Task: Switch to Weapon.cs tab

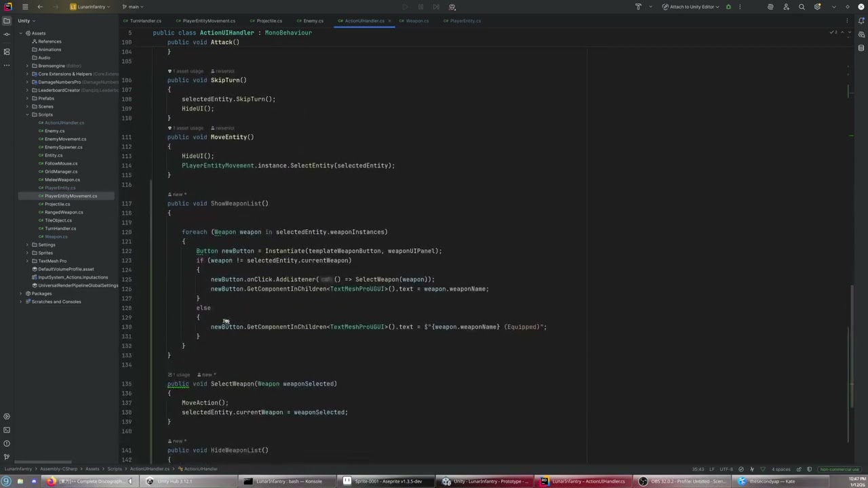Action: pyautogui.click(x=414, y=20)
